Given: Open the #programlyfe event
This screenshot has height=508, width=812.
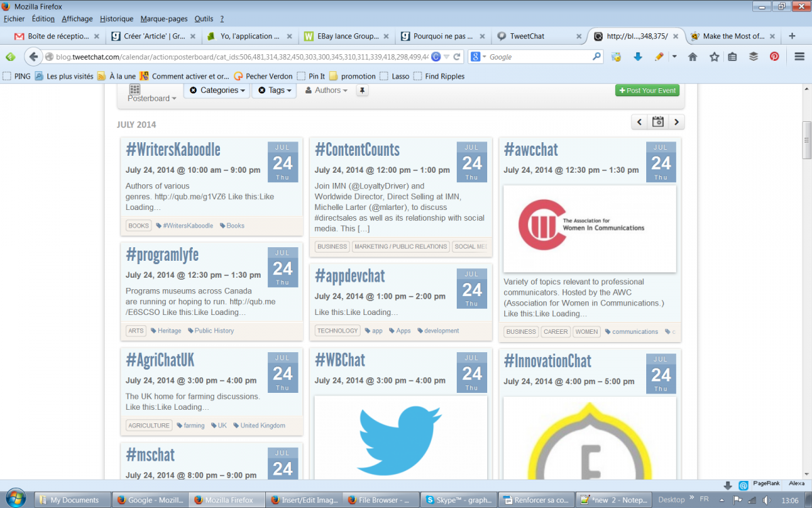Looking at the screenshot, I should coord(162,255).
